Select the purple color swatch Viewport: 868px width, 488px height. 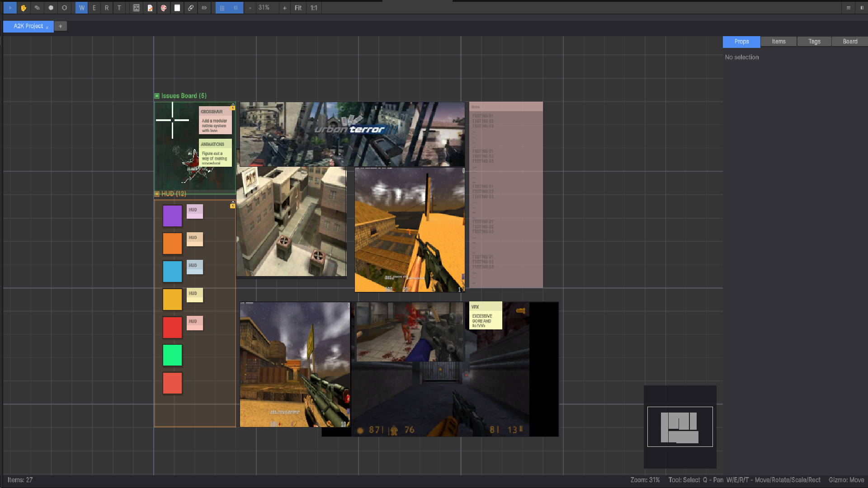pyautogui.click(x=172, y=216)
